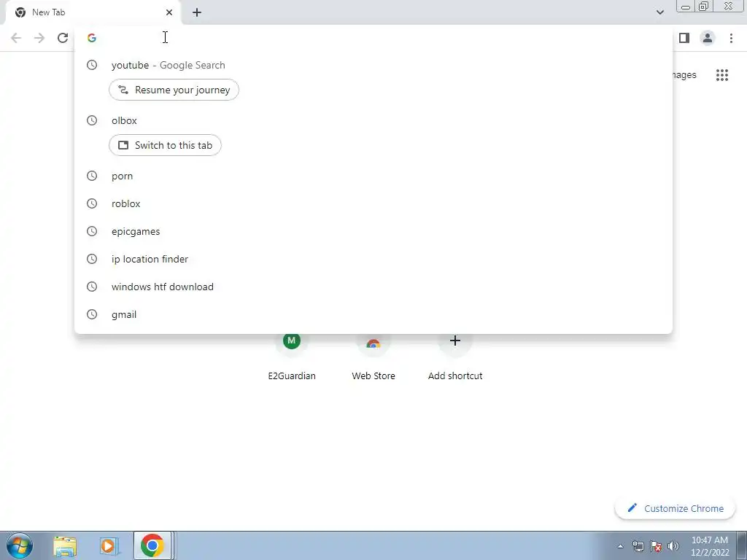Show hidden system tray icons

pyautogui.click(x=620, y=547)
